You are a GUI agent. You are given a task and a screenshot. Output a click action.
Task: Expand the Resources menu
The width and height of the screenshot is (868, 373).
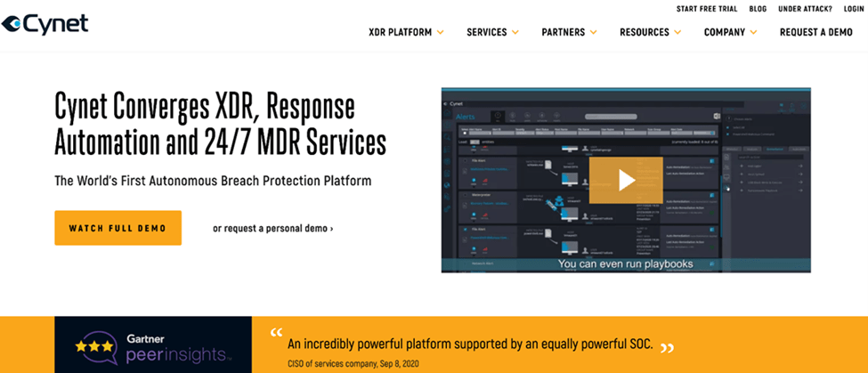coord(650,32)
